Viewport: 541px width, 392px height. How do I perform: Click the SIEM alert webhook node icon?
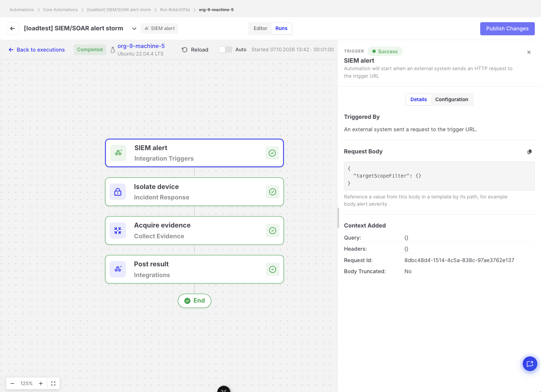point(118,153)
